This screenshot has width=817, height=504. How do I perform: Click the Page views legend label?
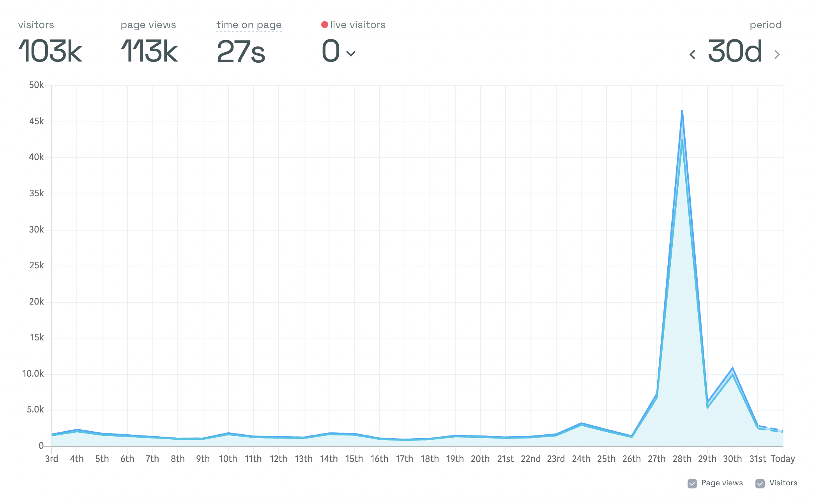point(722,483)
